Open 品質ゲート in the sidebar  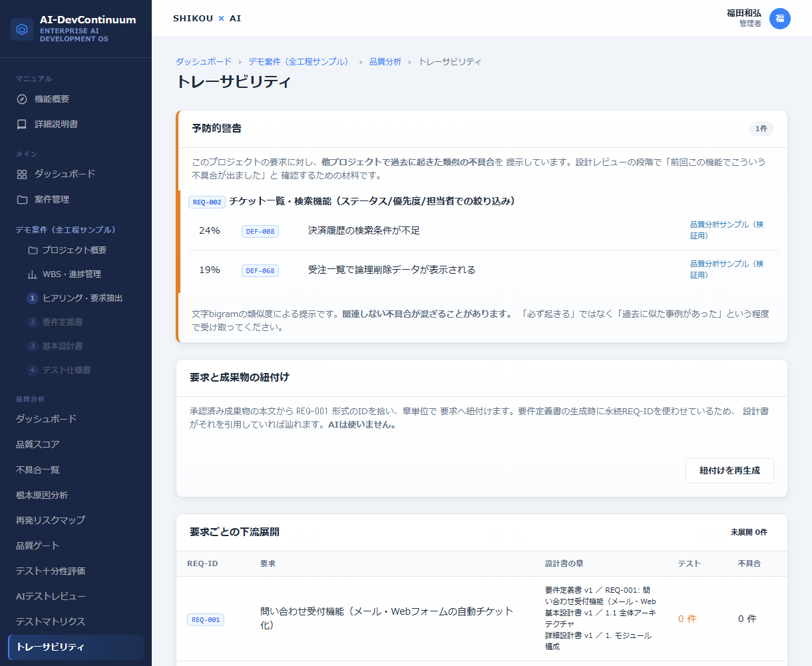click(76, 545)
